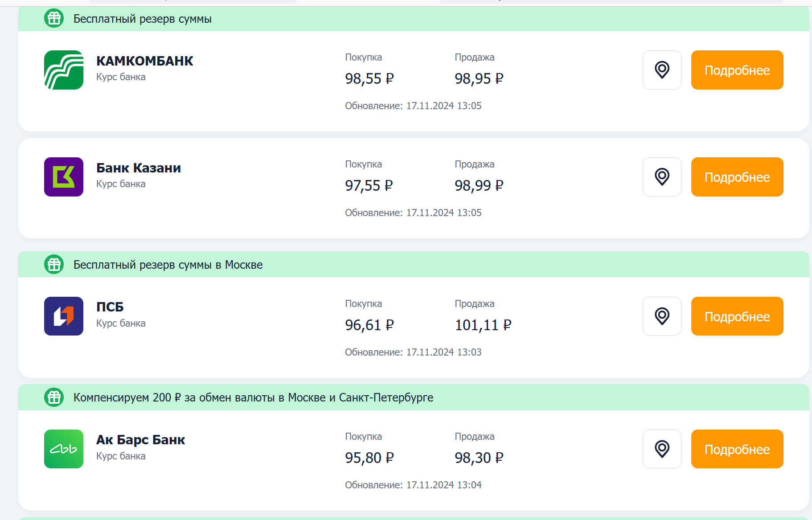Open the Банк Казани name link
This screenshot has width=812, height=520.
[x=138, y=168]
